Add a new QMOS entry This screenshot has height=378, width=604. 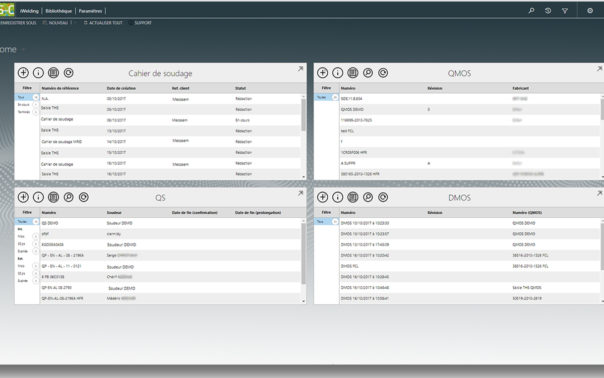322,72
